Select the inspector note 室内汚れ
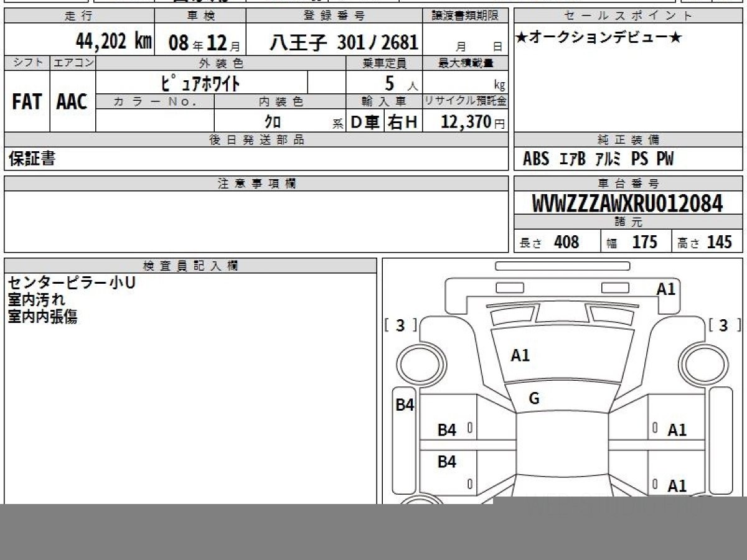The height and width of the screenshot is (560, 747). [37, 300]
